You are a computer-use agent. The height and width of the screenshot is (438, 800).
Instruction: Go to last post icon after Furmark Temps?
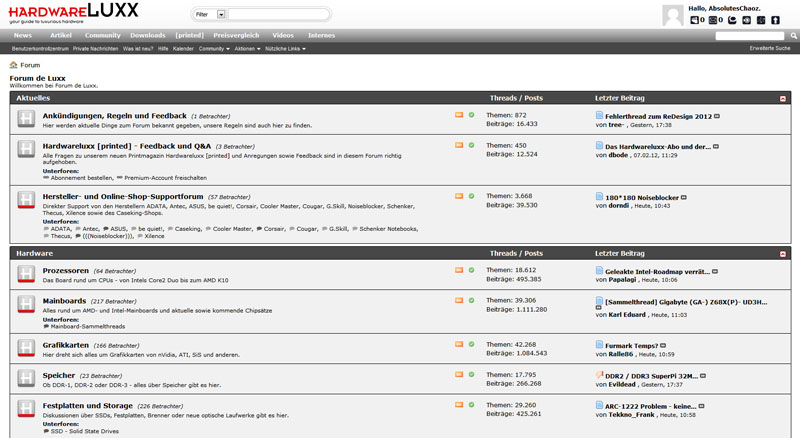[663, 346]
